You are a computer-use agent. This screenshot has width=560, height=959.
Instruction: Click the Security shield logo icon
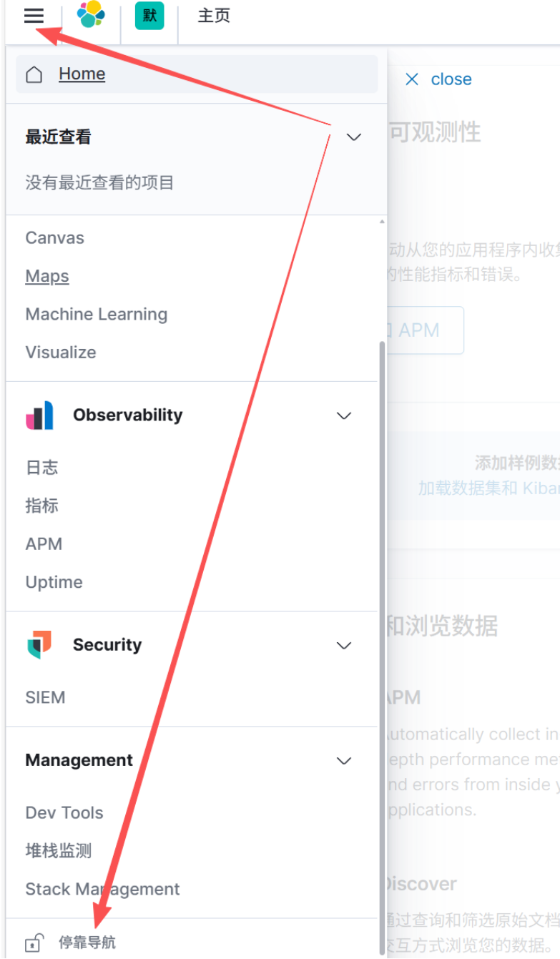[x=39, y=645]
